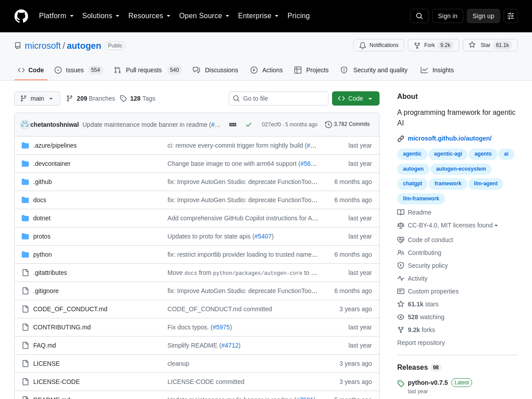Click the .gitignore file icon
This screenshot has height=399, width=532.
click(x=25, y=291)
